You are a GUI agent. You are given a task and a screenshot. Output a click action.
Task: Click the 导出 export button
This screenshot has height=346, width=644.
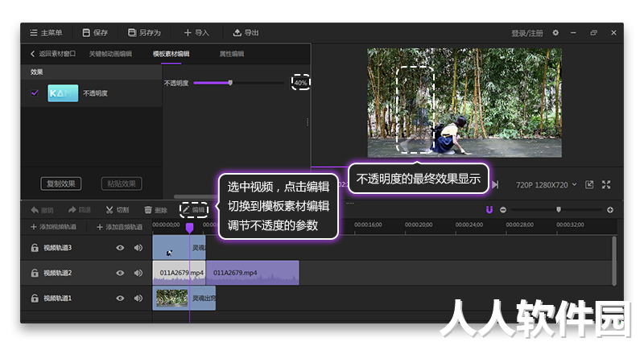pos(246,33)
